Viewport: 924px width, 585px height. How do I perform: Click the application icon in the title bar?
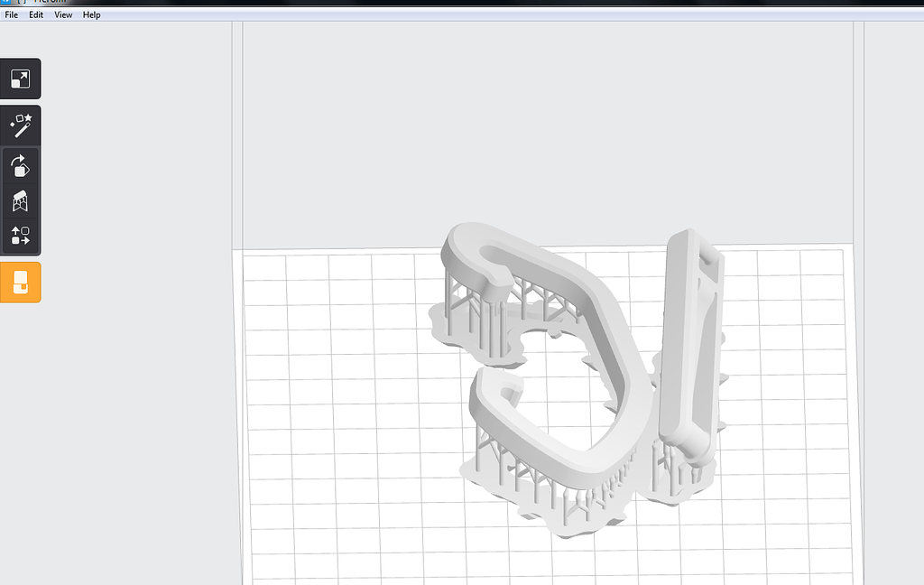(7, 3)
